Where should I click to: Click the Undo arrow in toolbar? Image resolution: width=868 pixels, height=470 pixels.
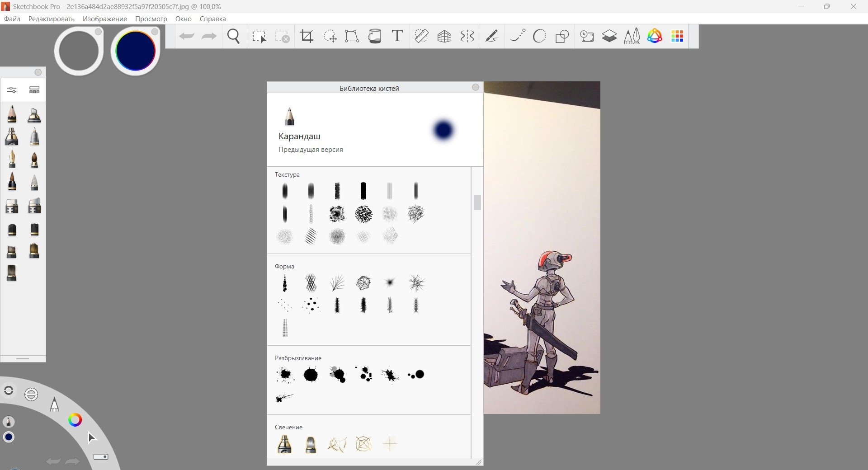pos(186,36)
